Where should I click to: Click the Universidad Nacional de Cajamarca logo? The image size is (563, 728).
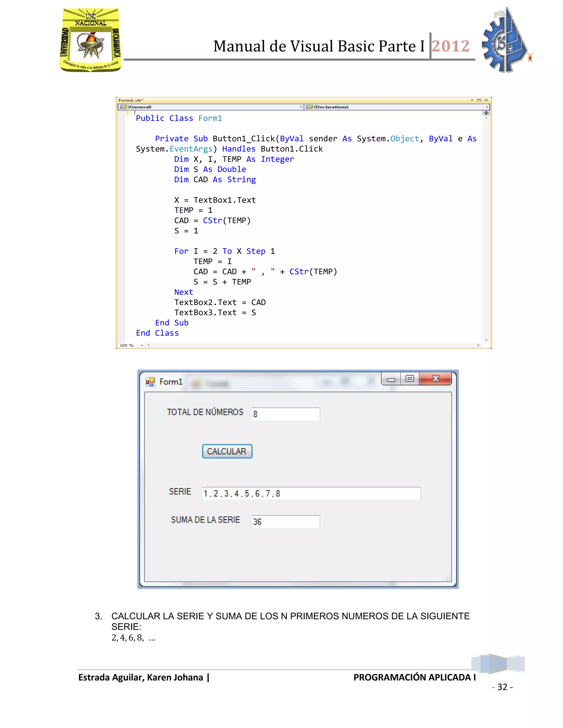(x=90, y=40)
